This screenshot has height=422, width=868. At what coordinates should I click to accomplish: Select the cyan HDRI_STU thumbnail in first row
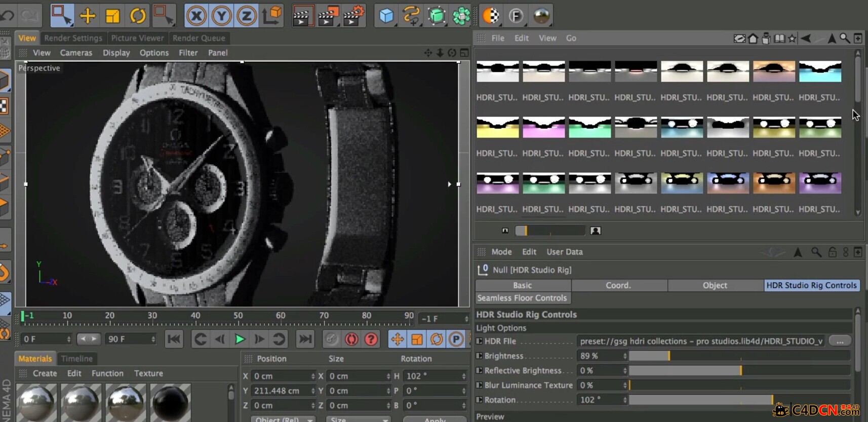pos(820,71)
